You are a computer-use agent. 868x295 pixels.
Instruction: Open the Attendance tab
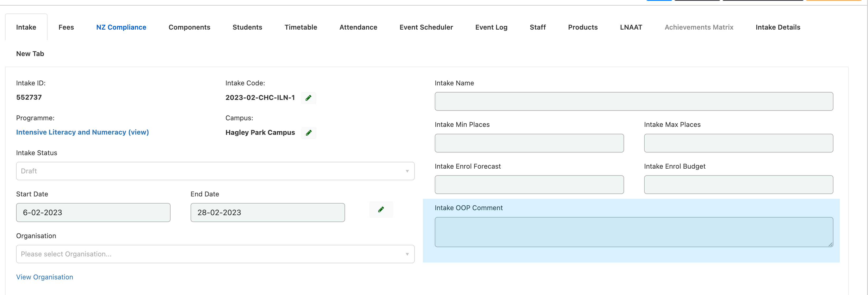pyautogui.click(x=358, y=27)
